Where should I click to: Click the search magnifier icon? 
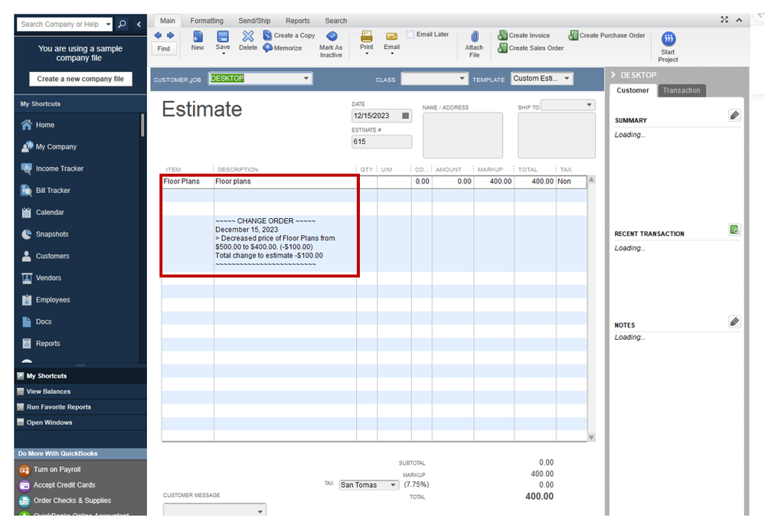[122, 24]
